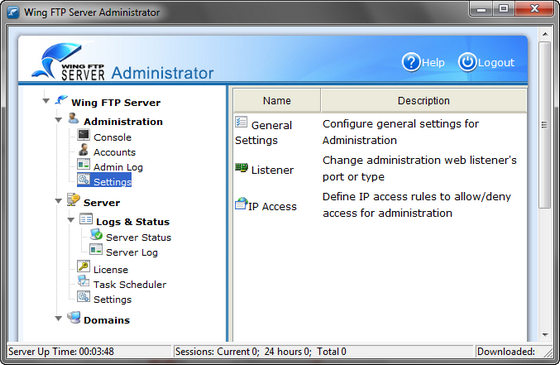Click the Admin Log icon

point(84,165)
